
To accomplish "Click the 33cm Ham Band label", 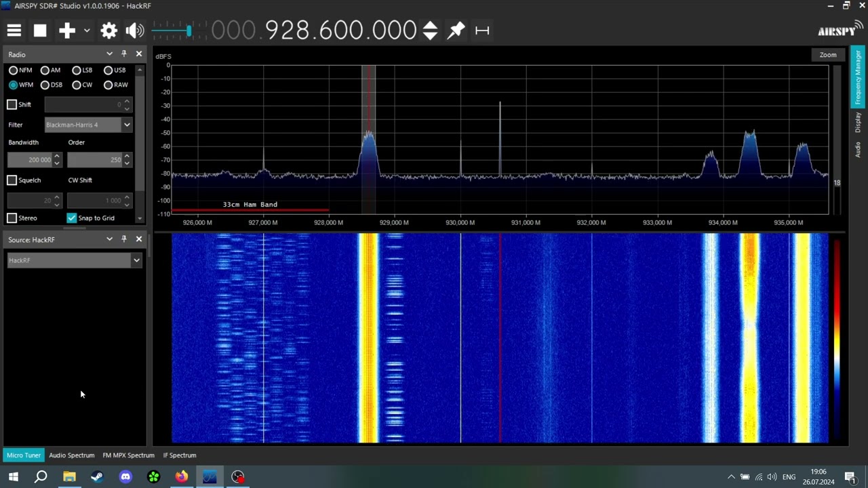I will click(x=250, y=205).
